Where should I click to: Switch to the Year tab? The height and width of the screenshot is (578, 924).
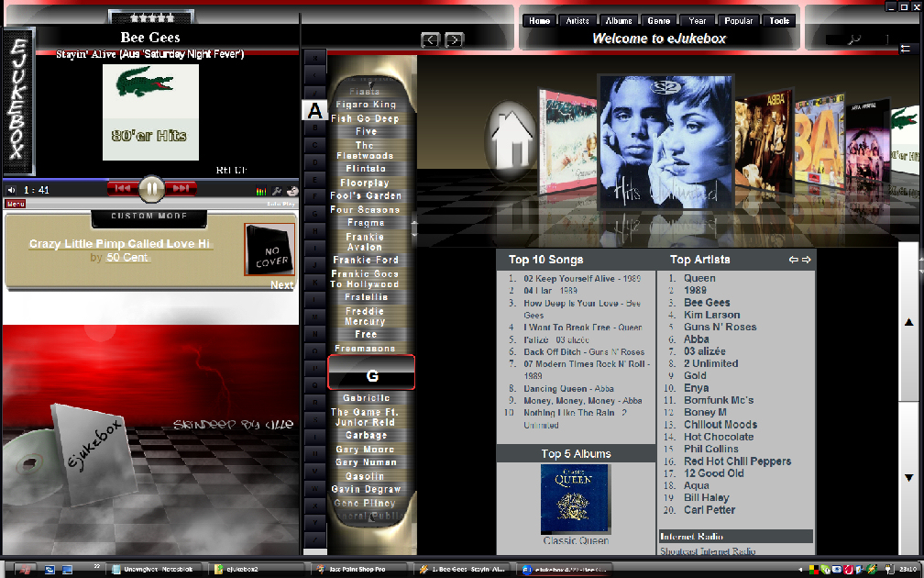(x=698, y=20)
